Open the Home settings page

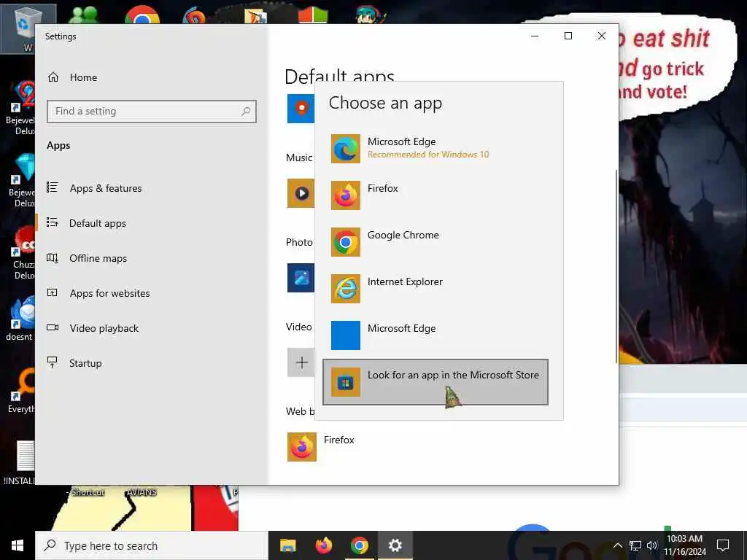click(72, 77)
